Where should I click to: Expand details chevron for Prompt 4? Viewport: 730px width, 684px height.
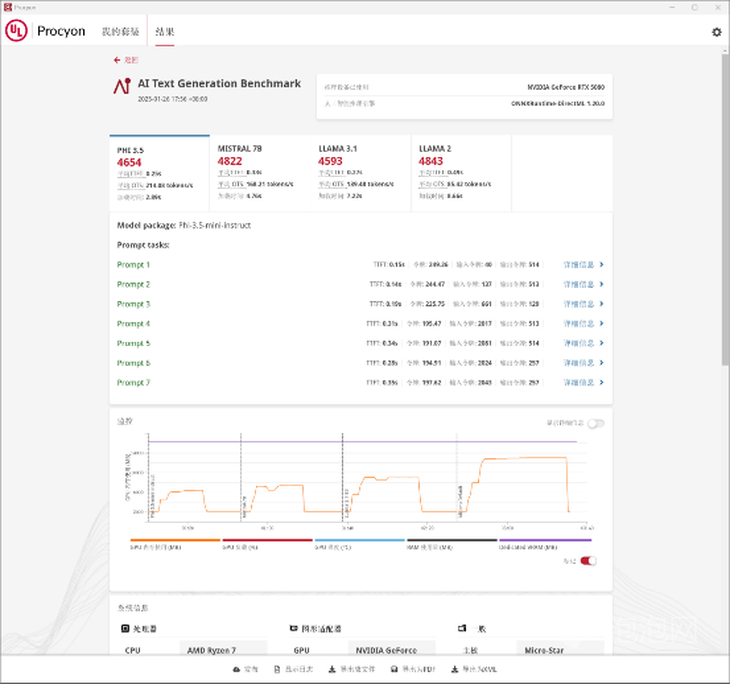[x=601, y=324]
